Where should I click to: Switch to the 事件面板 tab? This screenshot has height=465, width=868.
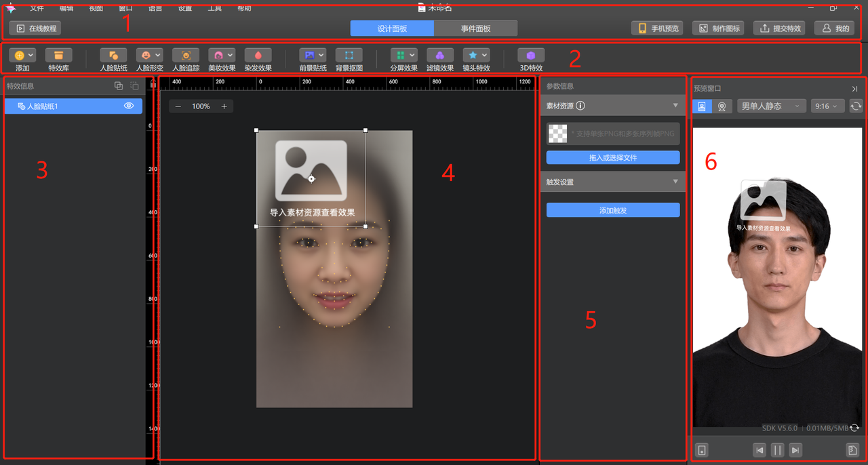[x=475, y=28]
